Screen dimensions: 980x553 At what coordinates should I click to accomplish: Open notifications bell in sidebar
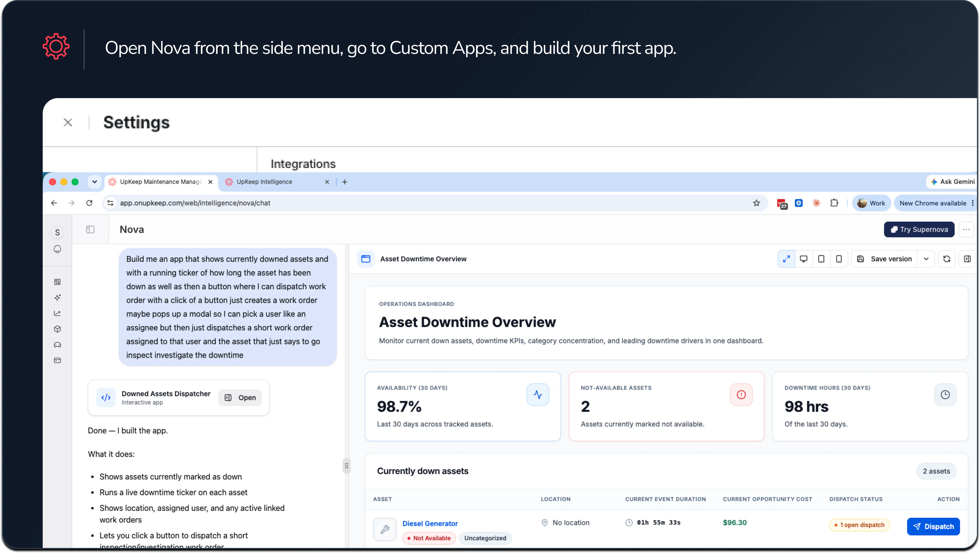pos(57,249)
